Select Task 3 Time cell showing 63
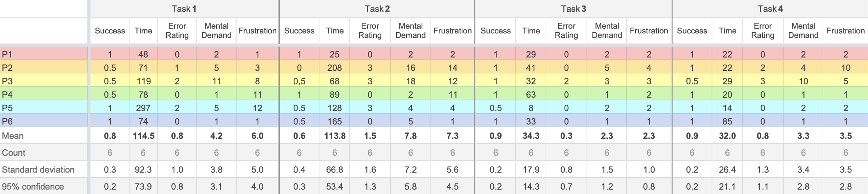 click(x=531, y=94)
